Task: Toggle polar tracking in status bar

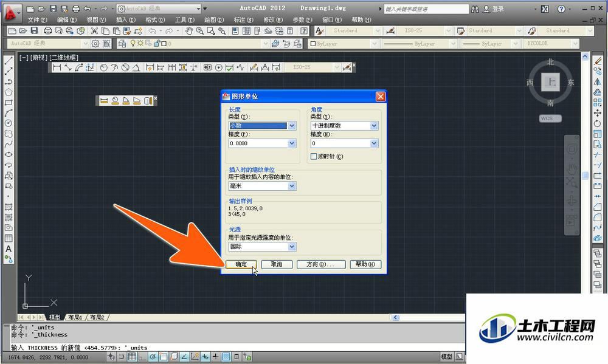Action: coord(153,356)
